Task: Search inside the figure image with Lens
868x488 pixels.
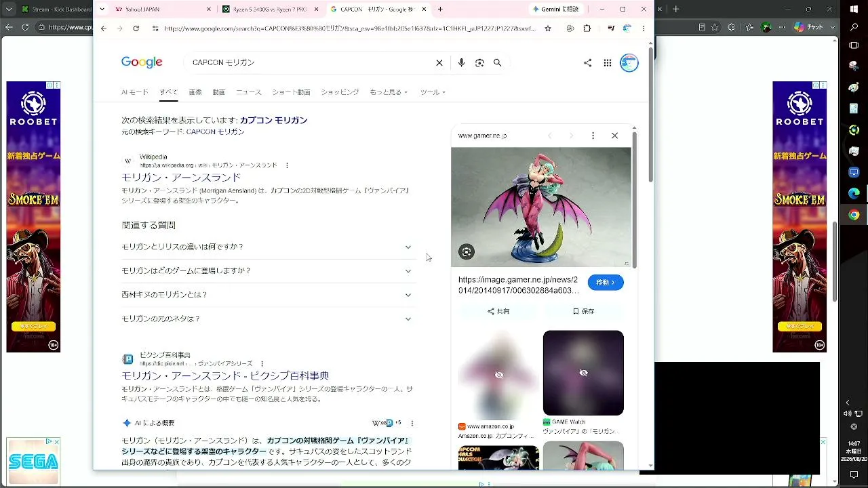Action: pyautogui.click(x=467, y=252)
